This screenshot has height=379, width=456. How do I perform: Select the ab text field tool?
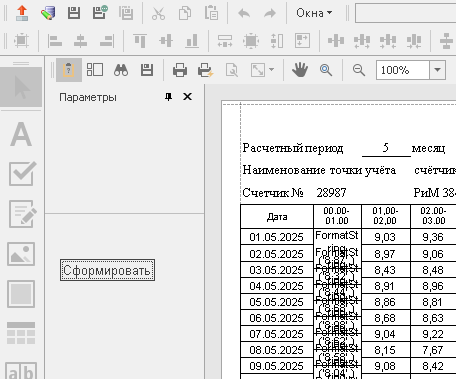(x=21, y=371)
